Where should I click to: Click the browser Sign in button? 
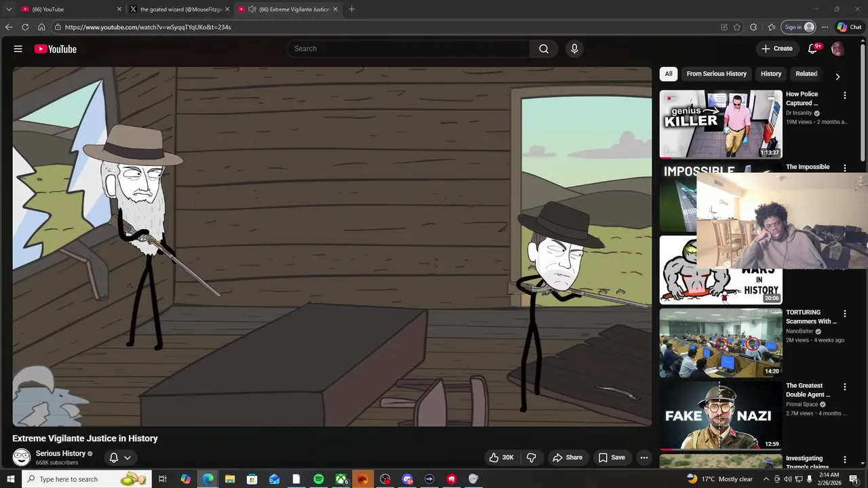pyautogui.click(x=799, y=27)
